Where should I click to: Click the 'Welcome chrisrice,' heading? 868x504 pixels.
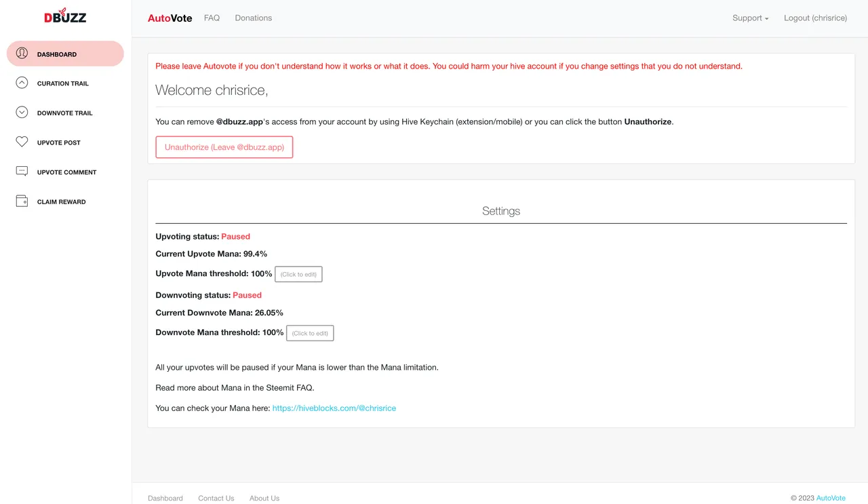pyautogui.click(x=212, y=90)
